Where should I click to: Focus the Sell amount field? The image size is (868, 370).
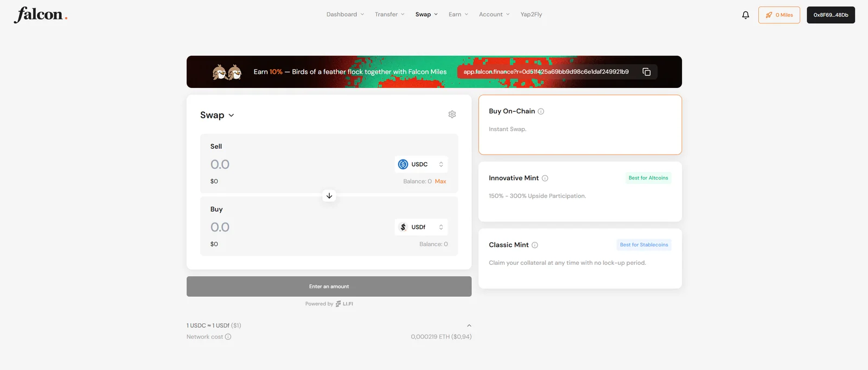220,164
